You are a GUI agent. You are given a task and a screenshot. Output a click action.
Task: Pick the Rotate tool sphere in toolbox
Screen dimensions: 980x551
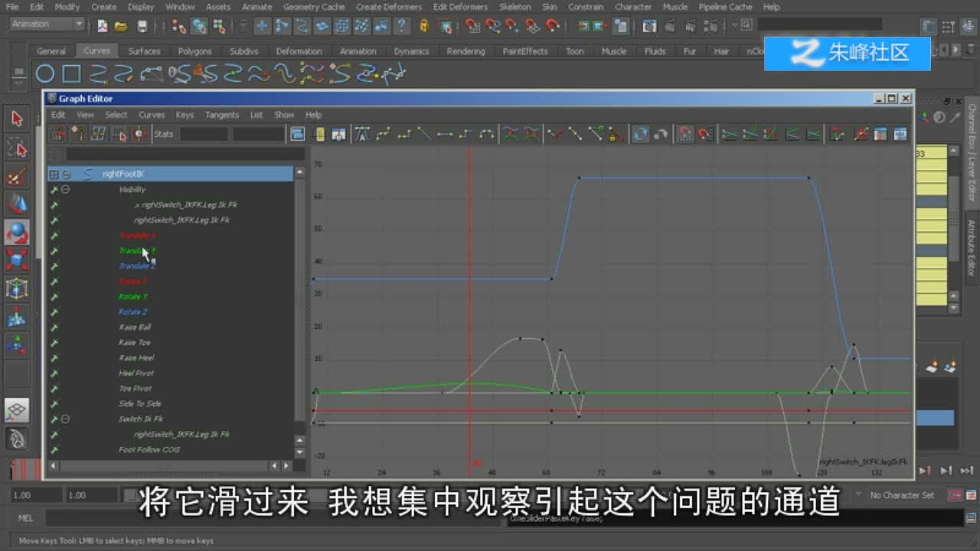[x=17, y=232]
